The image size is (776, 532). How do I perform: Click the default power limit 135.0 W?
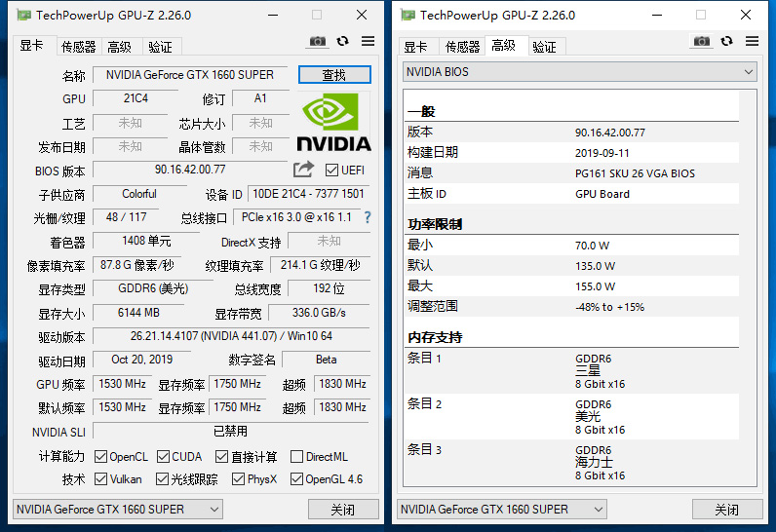point(595,266)
